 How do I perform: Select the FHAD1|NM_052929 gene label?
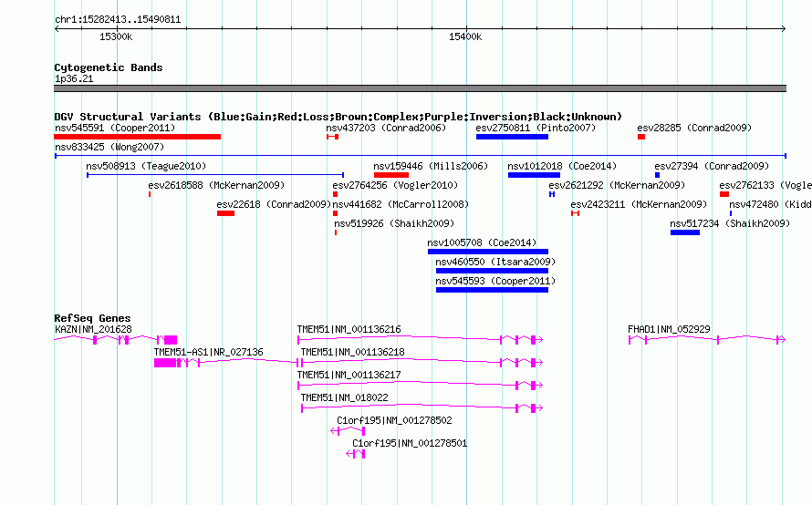coord(669,329)
